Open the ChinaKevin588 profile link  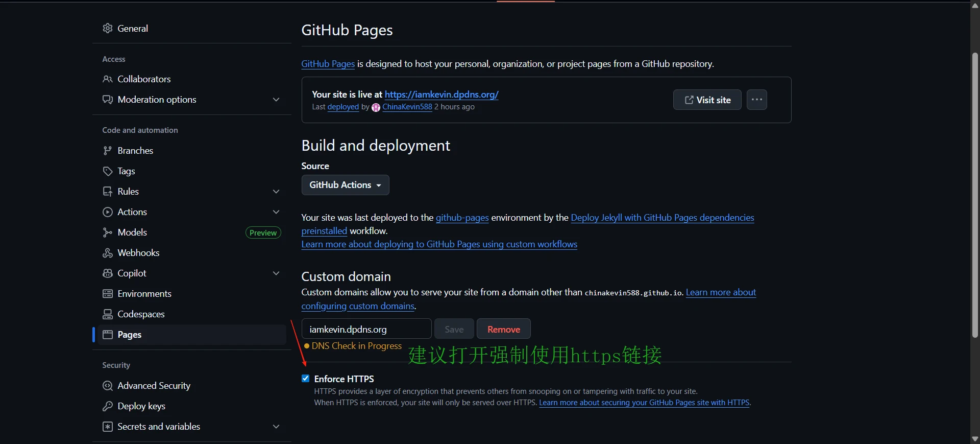pyautogui.click(x=407, y=107)
